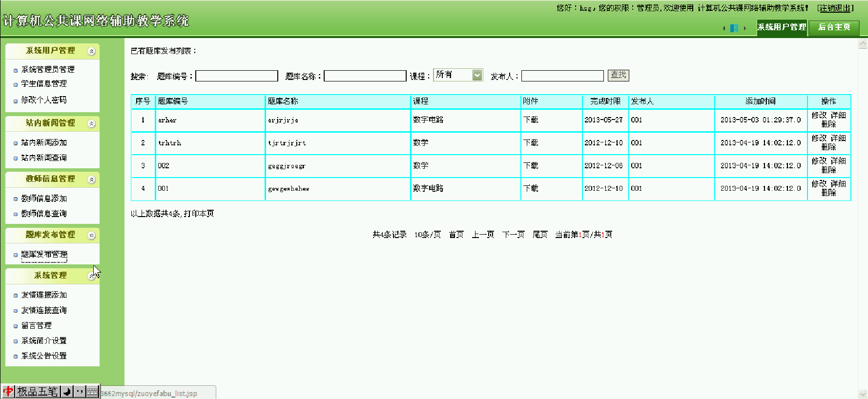Focus the 发布人 search field
868x399 pixels.
[x=562, y=76]
